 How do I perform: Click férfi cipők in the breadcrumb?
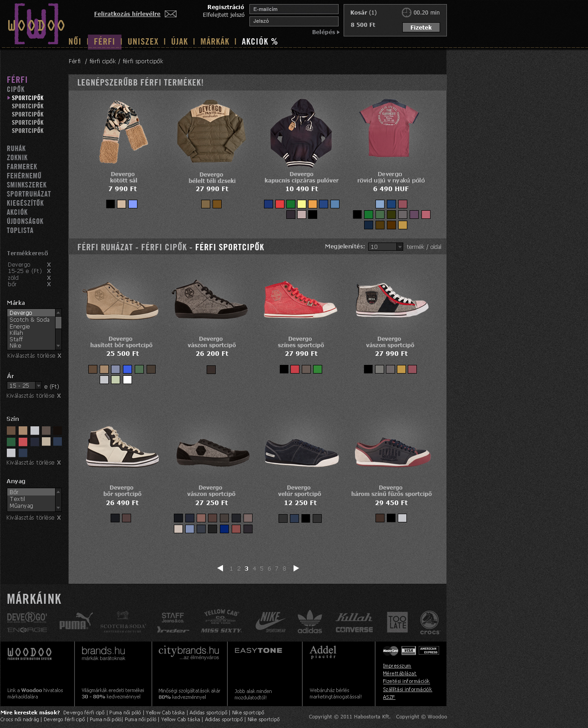coord(102,61)
